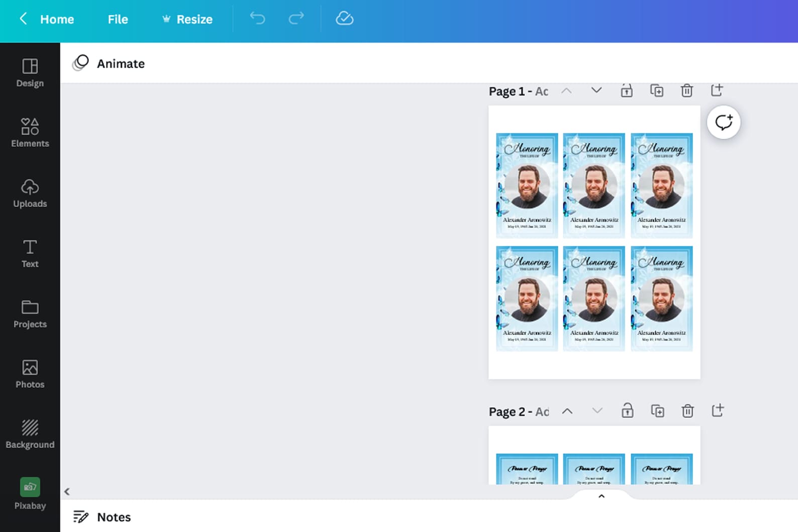Toggle the lock on Page 2
The width and height of the screenshot is (798, 532).
point(627,410)
